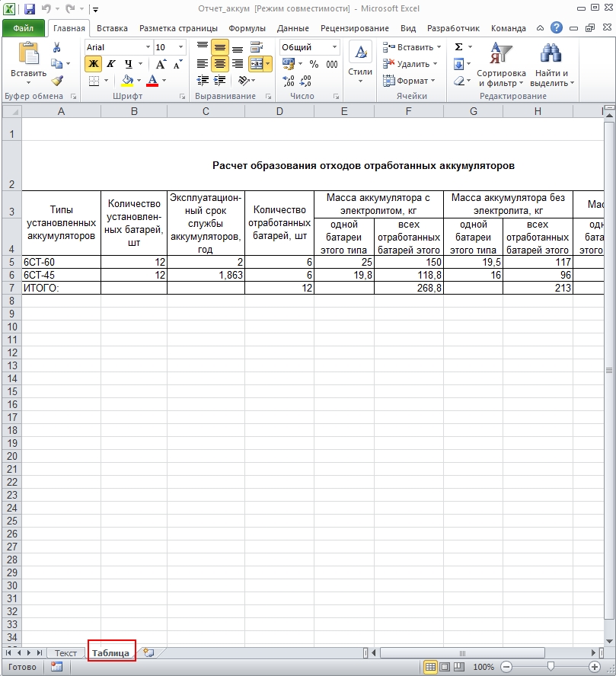Switch to the Текст sheet tab
This screenshot has height=676, width=616.
point(65,652)
